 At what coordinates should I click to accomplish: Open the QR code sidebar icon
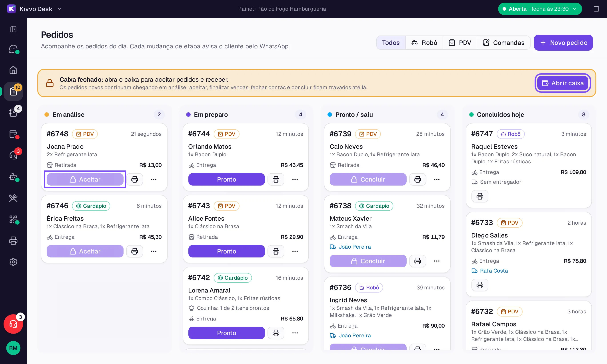[13, 219]
